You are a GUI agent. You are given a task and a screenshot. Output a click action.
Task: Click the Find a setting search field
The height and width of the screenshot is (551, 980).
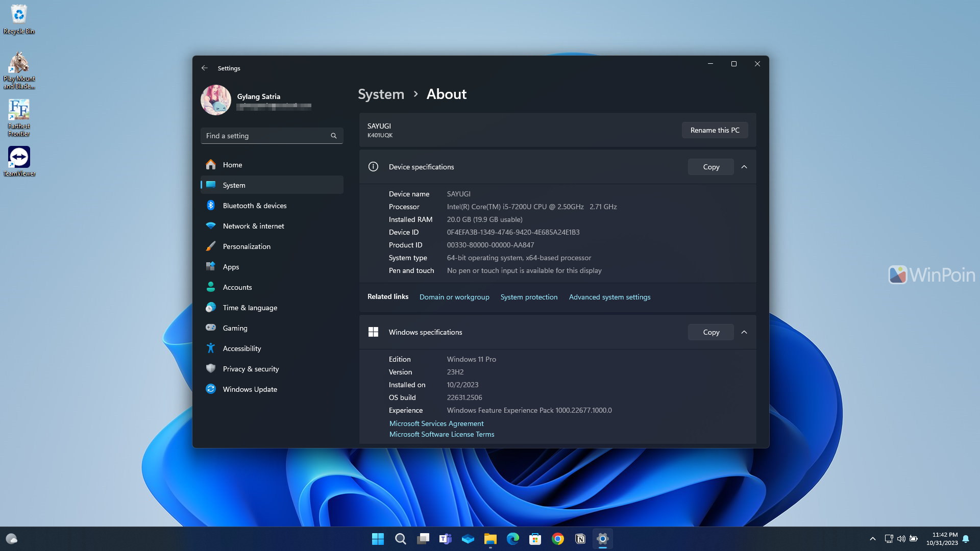coord(265,136)
